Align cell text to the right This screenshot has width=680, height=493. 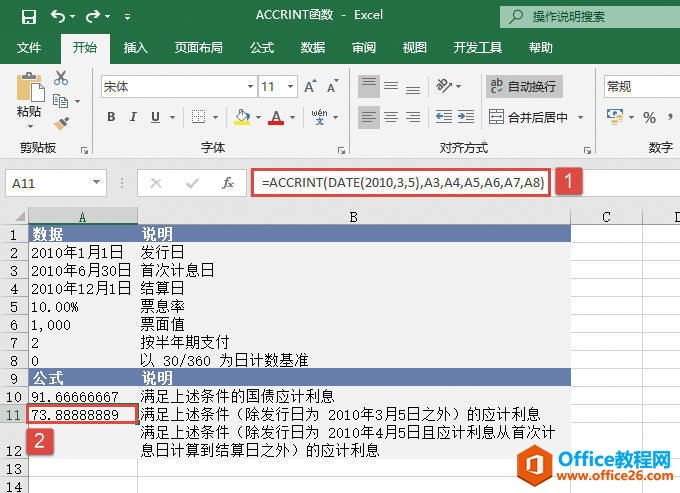(x=413, y=117)
